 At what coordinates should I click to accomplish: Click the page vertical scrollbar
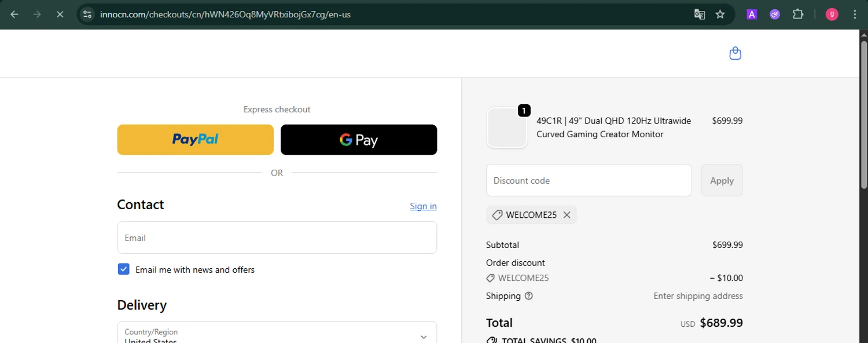[863, 114]
